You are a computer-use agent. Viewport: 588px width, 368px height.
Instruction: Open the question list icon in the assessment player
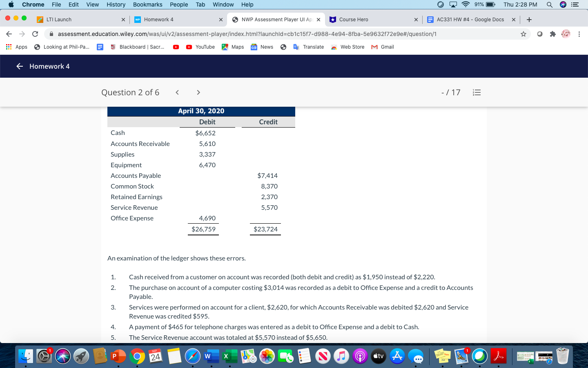(477, 92)
